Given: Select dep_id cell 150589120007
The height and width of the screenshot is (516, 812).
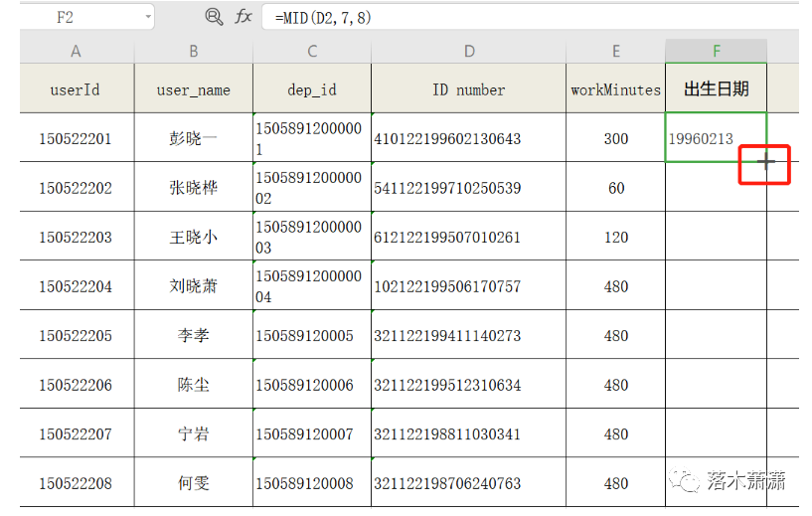Looking at the screenshot, I should [312, 433].
